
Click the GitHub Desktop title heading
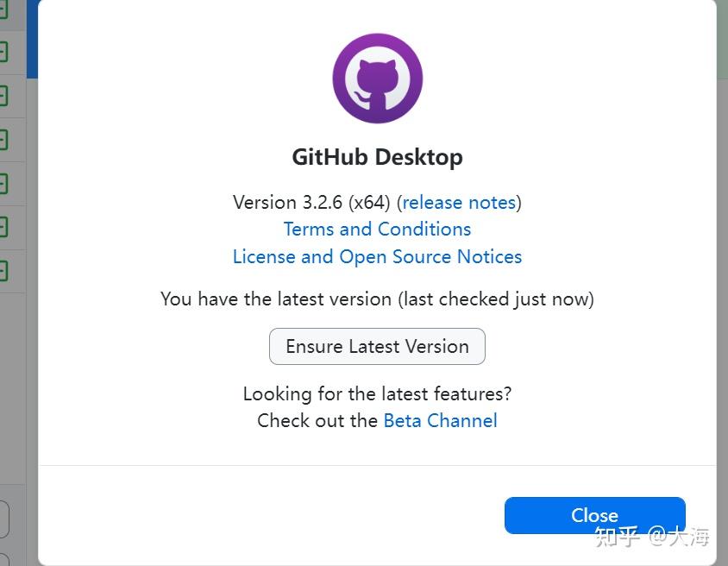[377, 157]
